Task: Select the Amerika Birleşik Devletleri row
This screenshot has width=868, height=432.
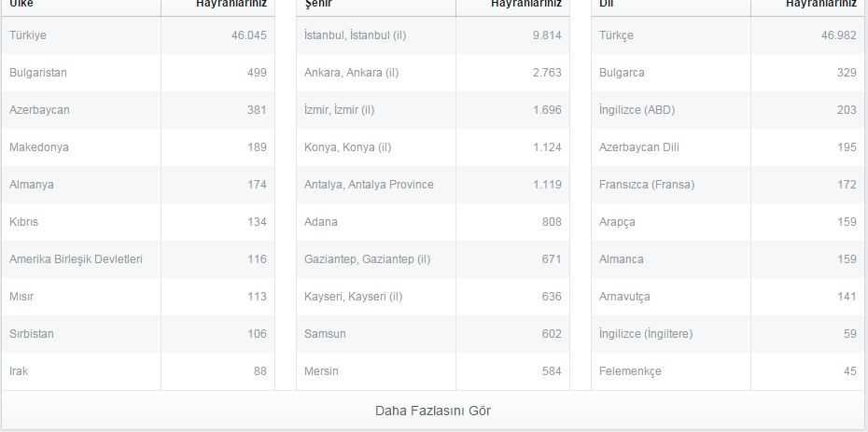Action: pos(138,259)
